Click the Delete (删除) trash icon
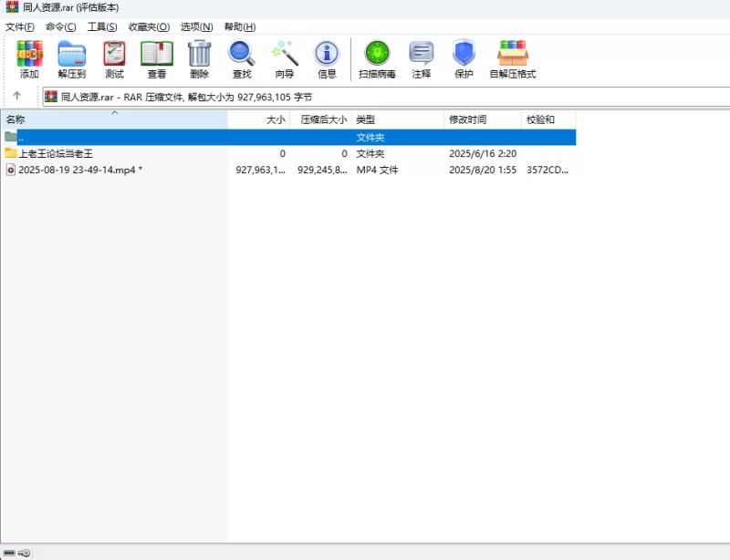 point(199,58)
